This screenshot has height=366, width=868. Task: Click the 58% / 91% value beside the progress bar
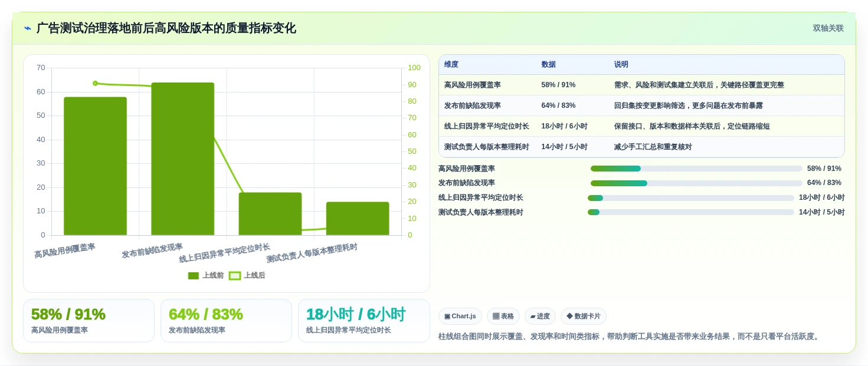point(824,169)
